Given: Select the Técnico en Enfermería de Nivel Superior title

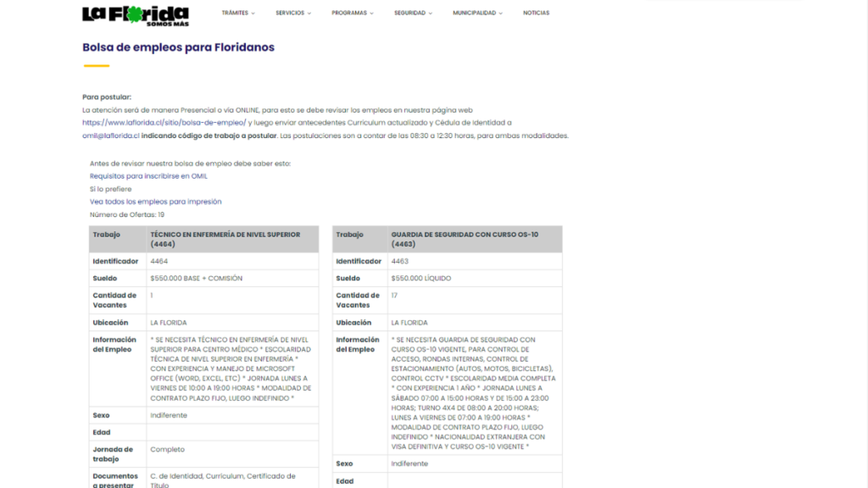Looking at the screenshot, I should tap(225, 239).
